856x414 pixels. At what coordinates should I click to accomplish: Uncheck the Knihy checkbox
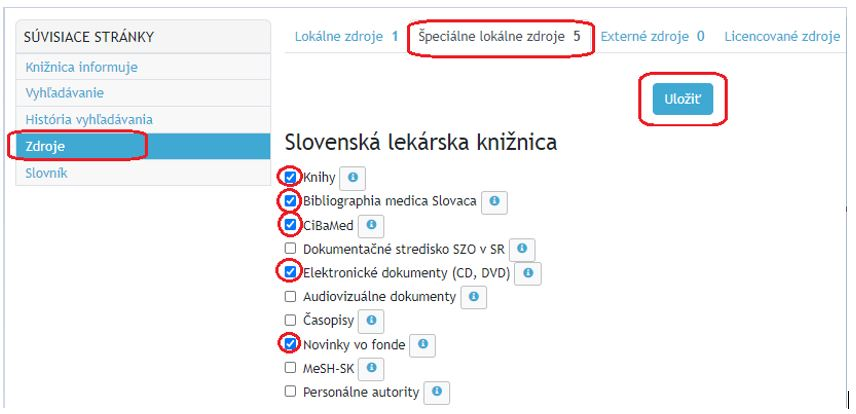(290, 177)
